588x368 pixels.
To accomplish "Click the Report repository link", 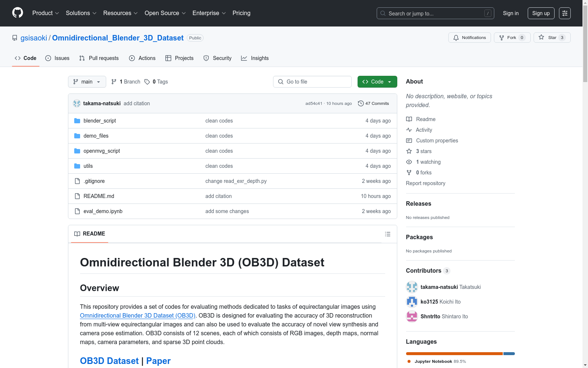I will coord(426,183).
